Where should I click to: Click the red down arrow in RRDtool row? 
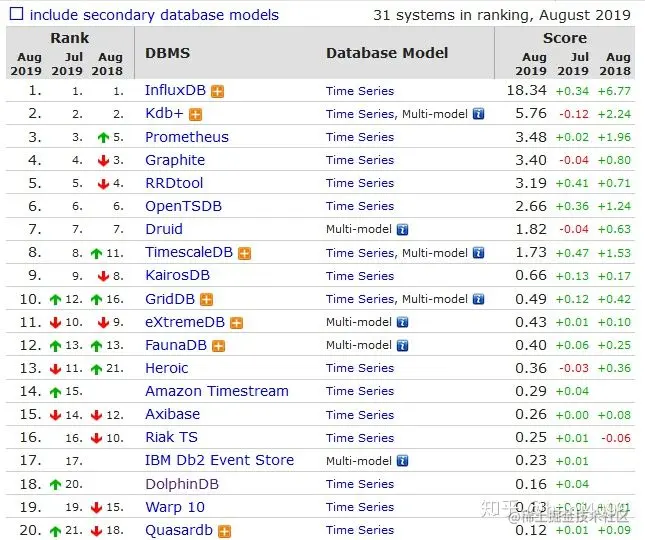coord(103,183)
